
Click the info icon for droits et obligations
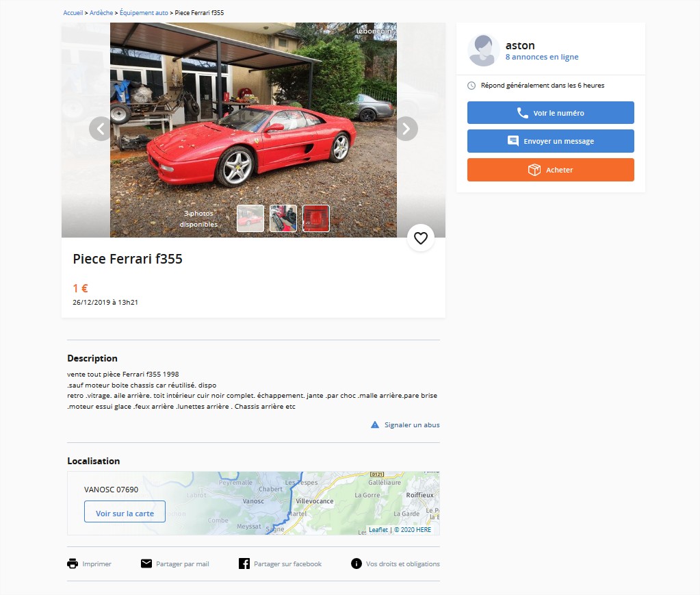(x=357, y=564)
